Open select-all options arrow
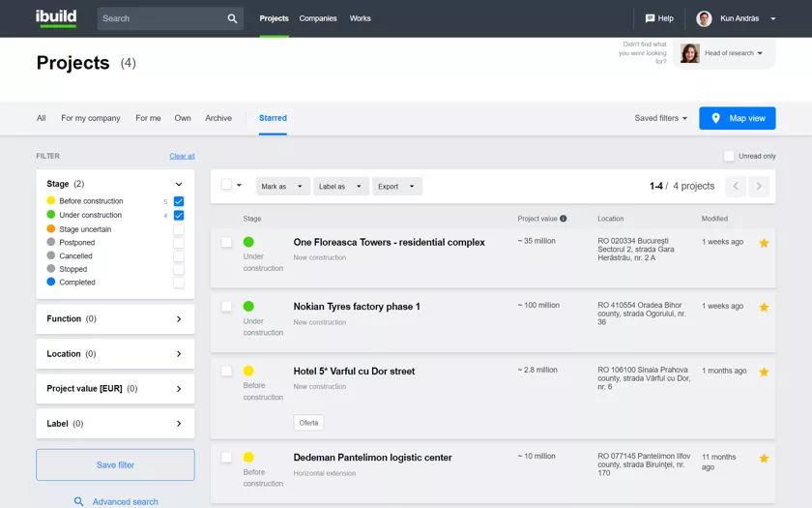This screenshot has height=508, width=812. tap(240, 185)
